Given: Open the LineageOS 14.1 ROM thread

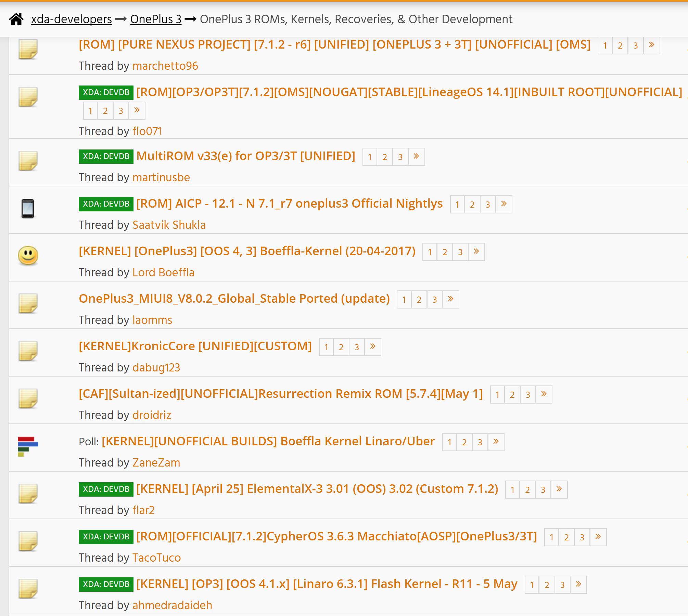Looking at the screenshot, I should tap(409, 92).
